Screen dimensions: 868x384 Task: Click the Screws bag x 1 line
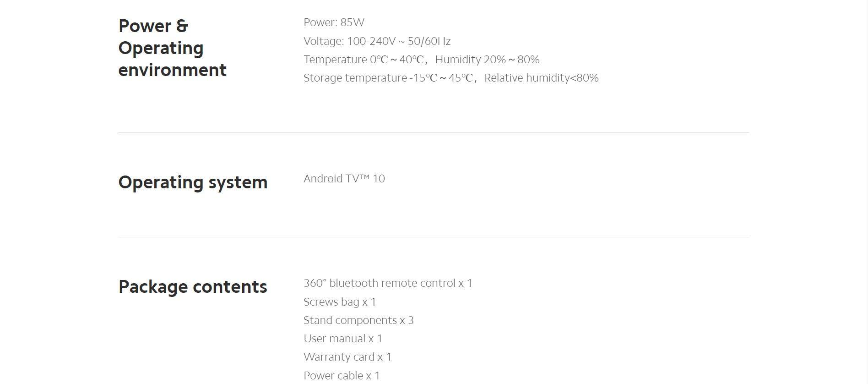[340, 302]
